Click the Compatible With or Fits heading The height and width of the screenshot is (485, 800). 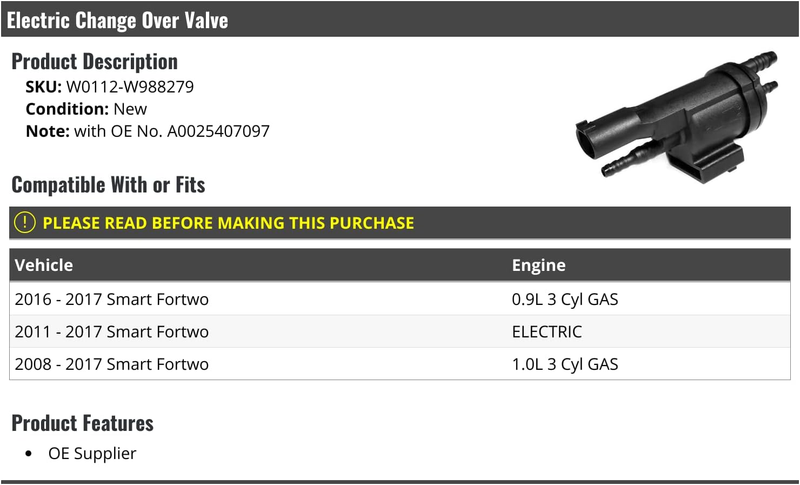108,185
